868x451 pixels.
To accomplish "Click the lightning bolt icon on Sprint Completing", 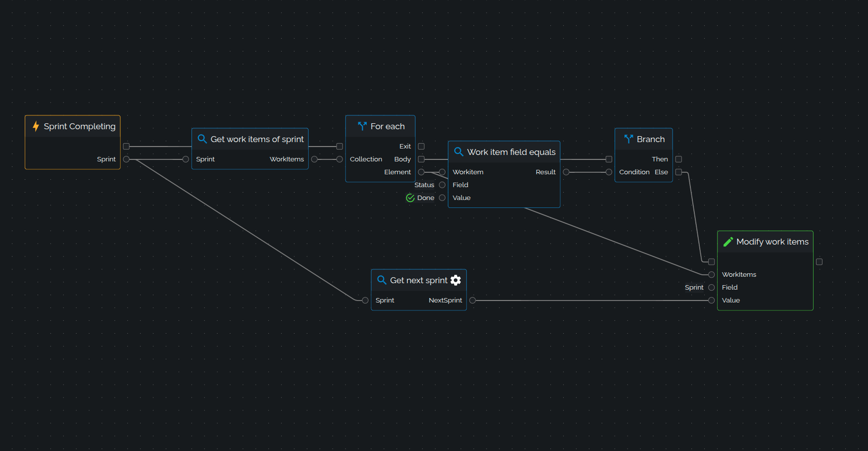I will (36, 126).
